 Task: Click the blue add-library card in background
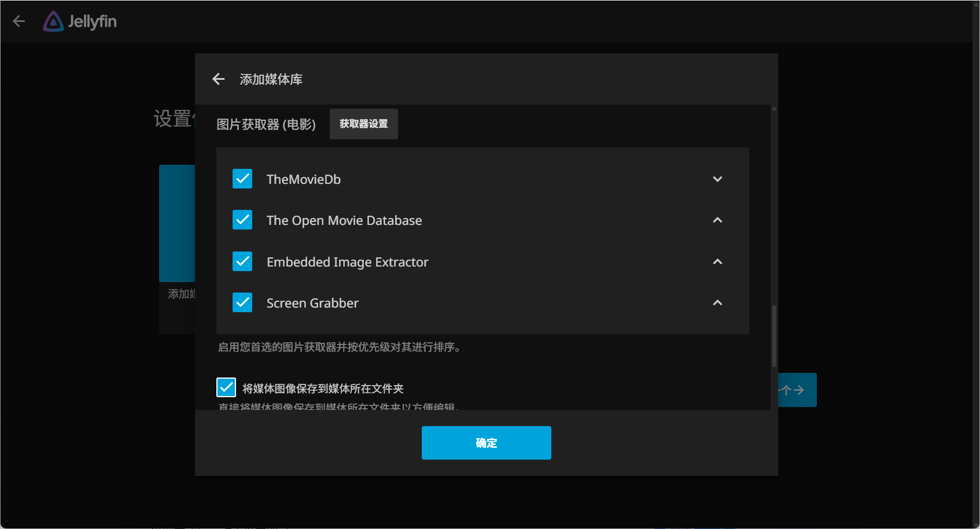point(177,223)
